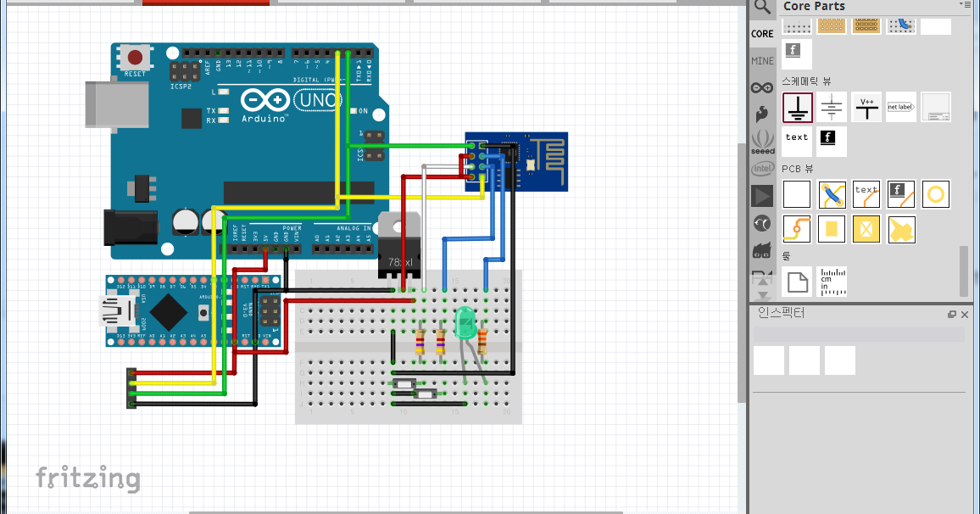Viewport: 980px width, 514px height.
Task: Click the parts search magnifier icon
Action: click(x=761, y=7)
